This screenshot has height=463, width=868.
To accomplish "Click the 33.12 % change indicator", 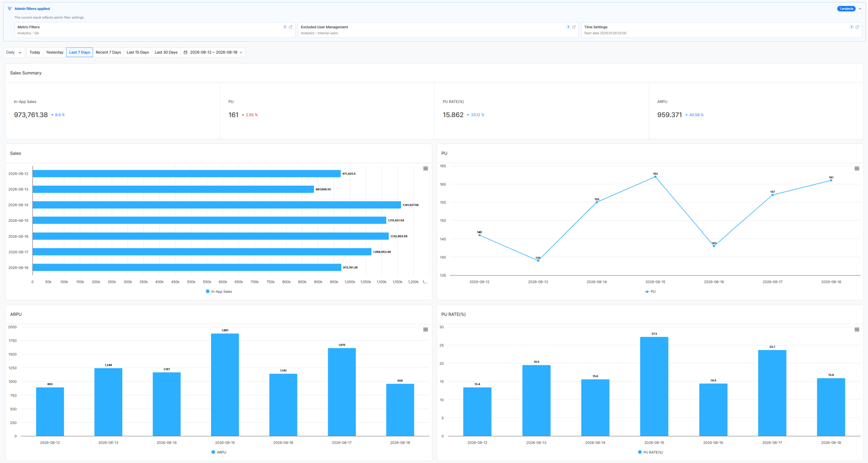I will pos(476,115).
